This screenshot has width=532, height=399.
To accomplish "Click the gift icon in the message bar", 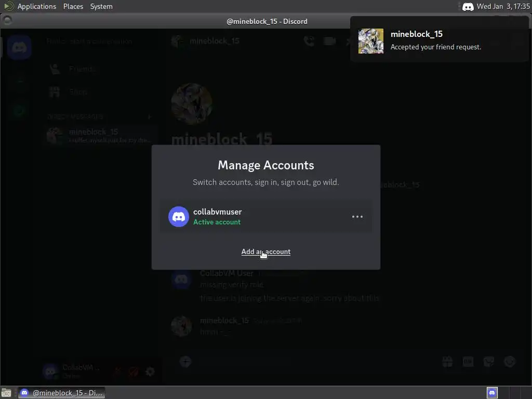I will point(447,362).
